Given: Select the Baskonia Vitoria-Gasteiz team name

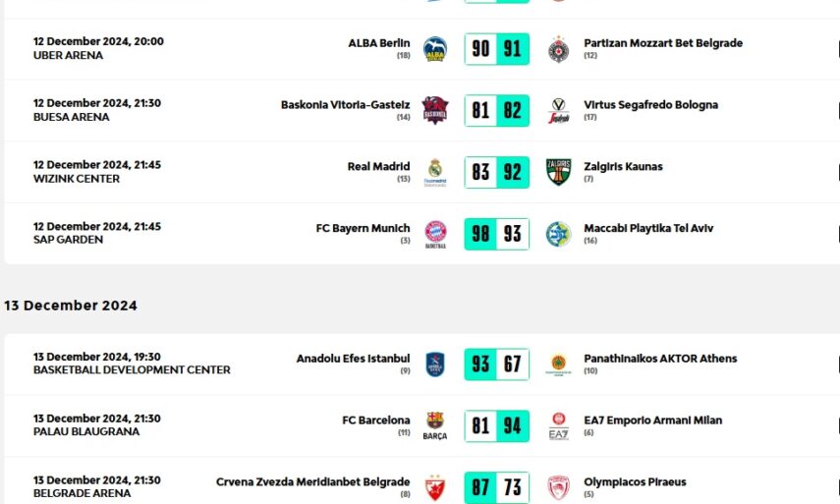Looking at the screenshot, I should click(345, 105).
